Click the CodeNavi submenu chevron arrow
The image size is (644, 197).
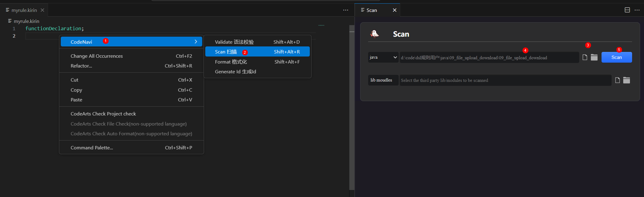coord(196,42)
